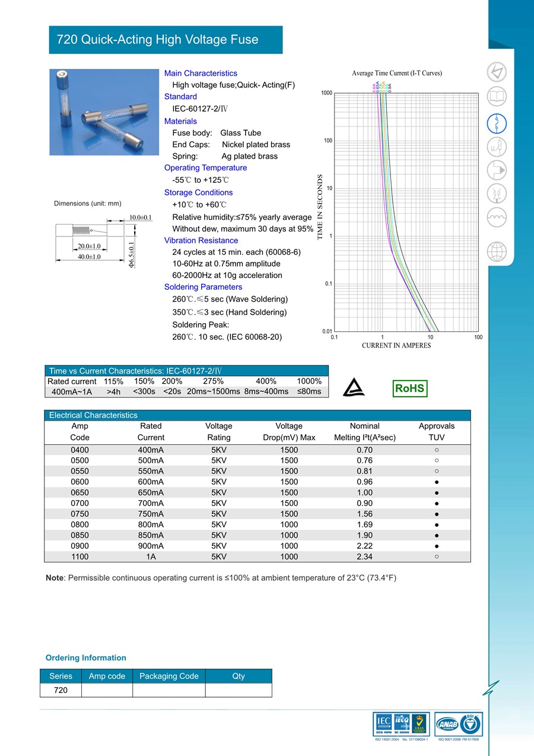This screenshot has height=756, width=534.
Task: Click the melting I²t value 1.56
Action: click(x=365, y=514)
